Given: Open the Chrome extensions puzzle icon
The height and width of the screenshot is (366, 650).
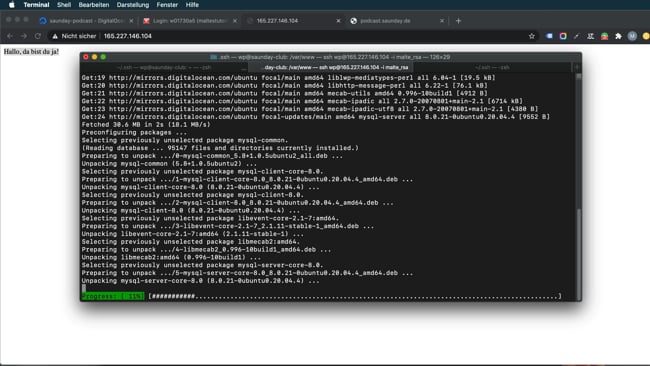Looking at the screenshot, I should tap(618, 36).
